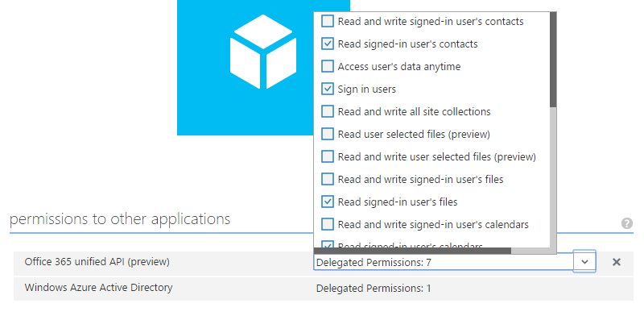Check Read and write signed-in user's calendars
The width and height of the screenshot is (644, 316).
[x=328, y=225]
